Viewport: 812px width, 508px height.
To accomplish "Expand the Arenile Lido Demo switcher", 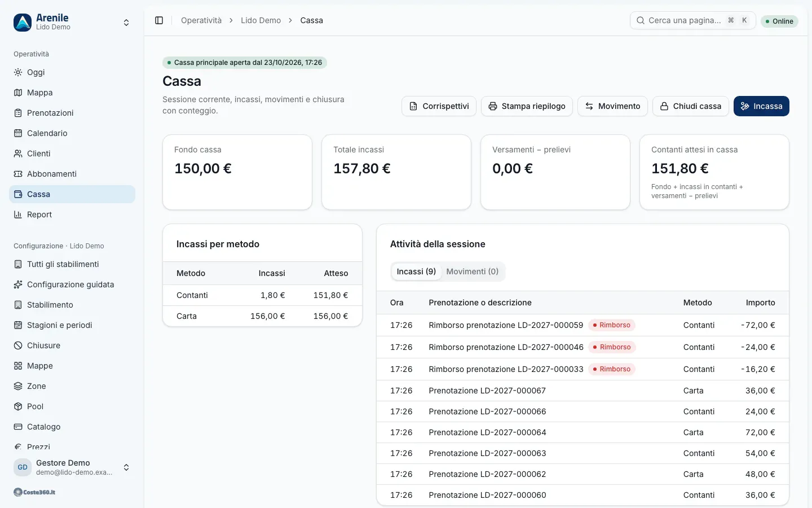I will [72, 23].
